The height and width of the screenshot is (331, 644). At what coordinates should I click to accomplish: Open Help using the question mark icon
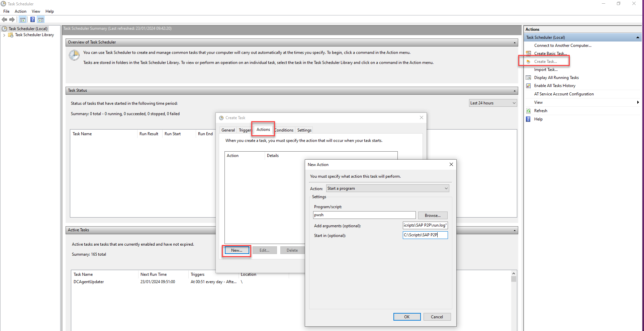[x=528, y=119]
